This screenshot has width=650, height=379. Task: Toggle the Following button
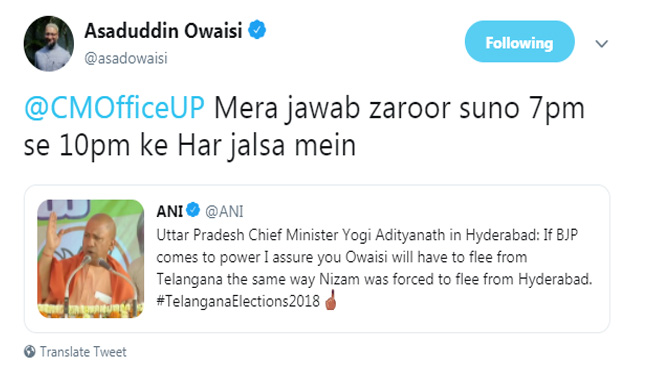click(519, 41)
